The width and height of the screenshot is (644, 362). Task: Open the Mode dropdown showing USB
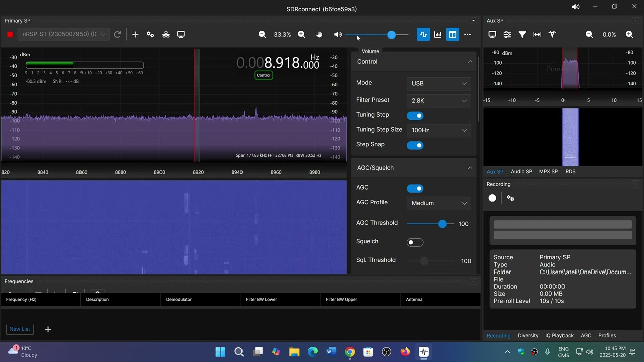pyautogui.click(x=439, y=83)
